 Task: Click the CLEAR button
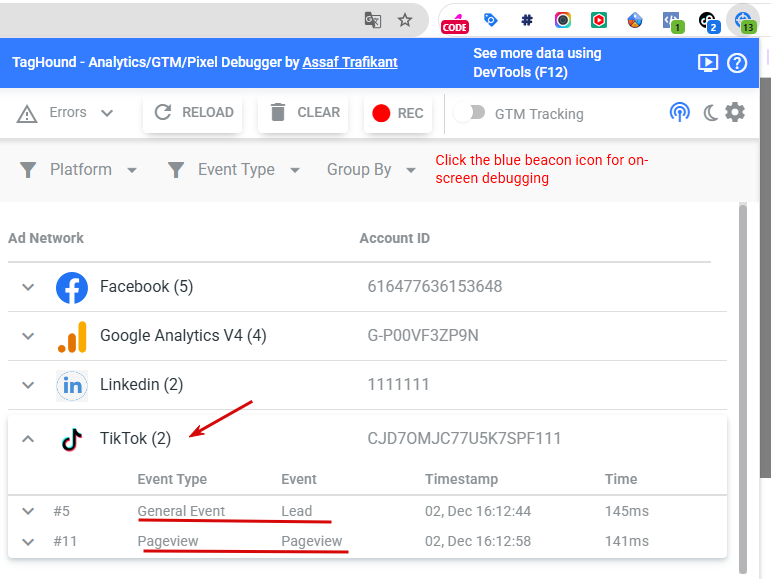[x=303, y=113]
